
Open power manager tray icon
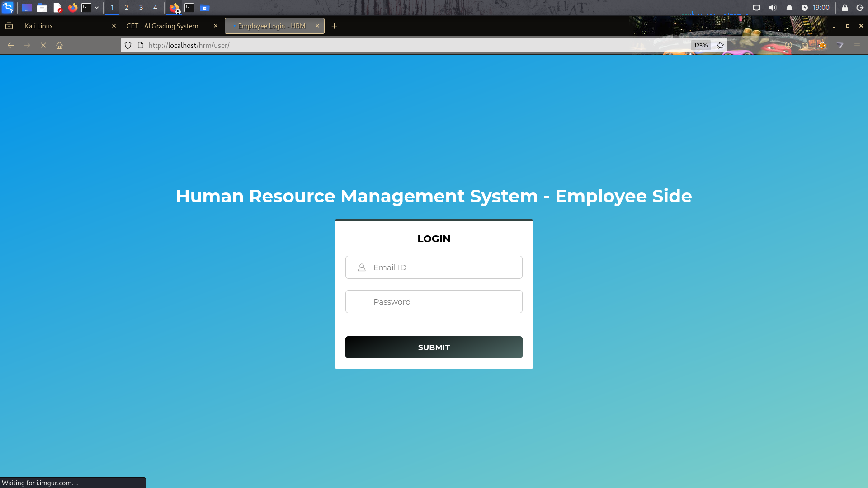805,8
